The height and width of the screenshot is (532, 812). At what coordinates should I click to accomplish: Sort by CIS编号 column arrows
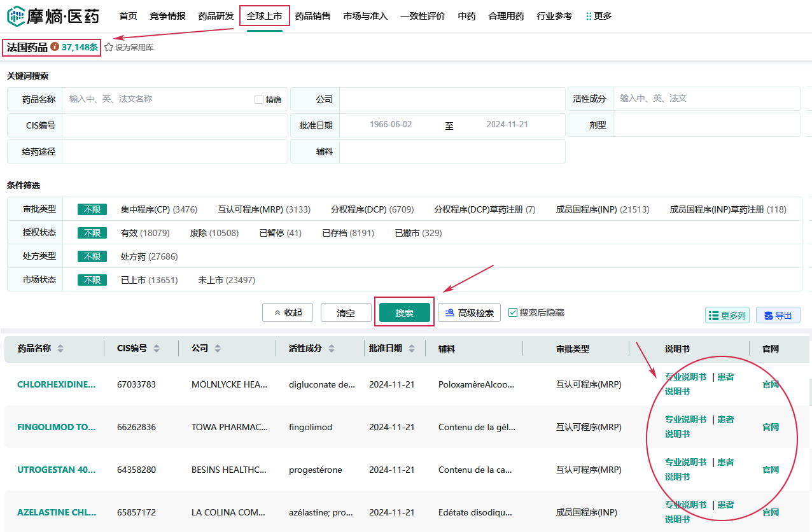tap(157, 349)
